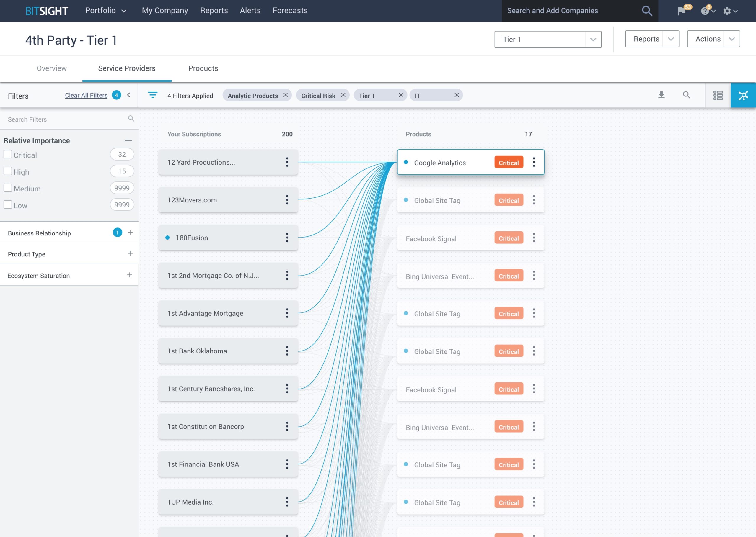Click the search magnifier in top bar
The image size is (756, 537).
point(647,11)
